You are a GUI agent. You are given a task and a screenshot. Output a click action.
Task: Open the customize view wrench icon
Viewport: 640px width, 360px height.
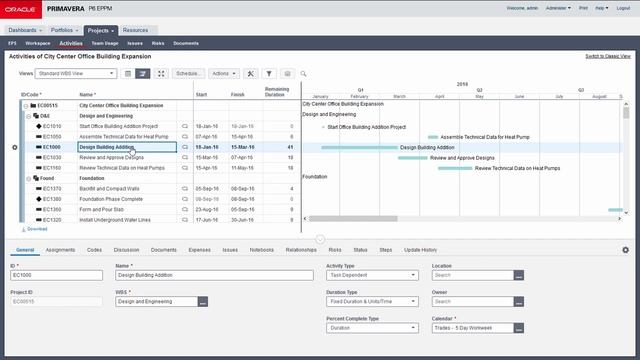tap(250, 73)
